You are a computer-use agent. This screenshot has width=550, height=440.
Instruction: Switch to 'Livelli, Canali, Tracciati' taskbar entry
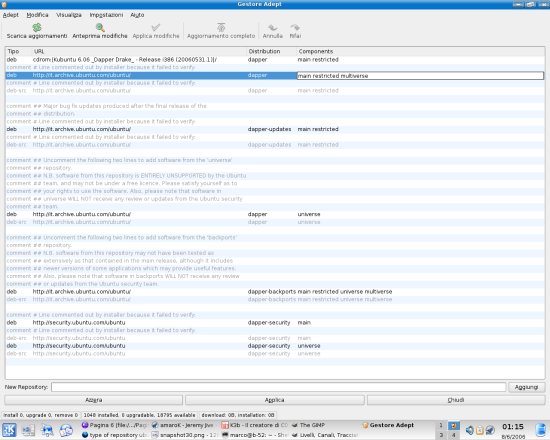coord(325,435)
